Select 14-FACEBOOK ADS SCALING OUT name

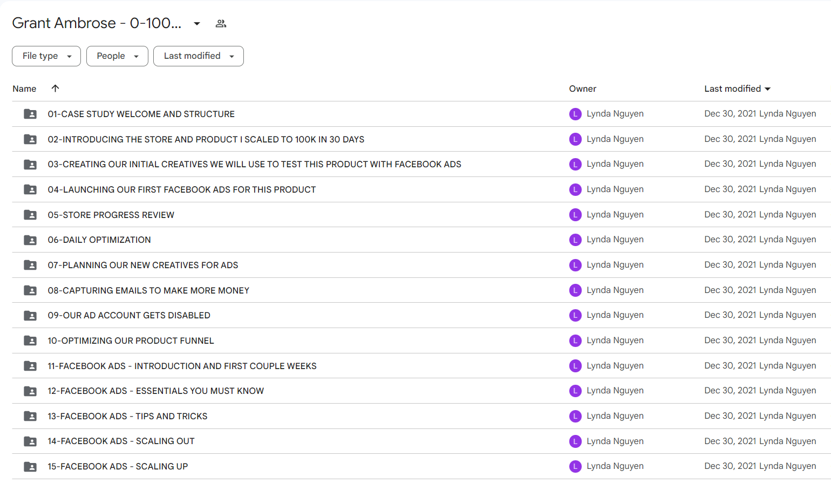(x=121, y=441)
